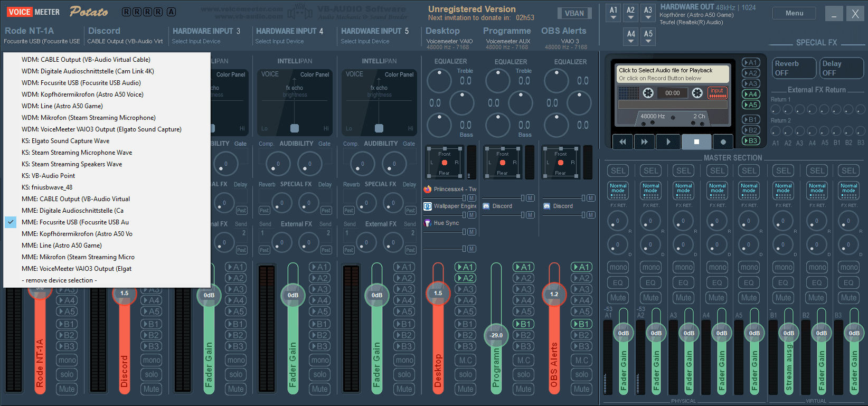Mute the A2 master bus
Image resolution: width=868 pixels, height=406 pixels.
pos(650,298)
